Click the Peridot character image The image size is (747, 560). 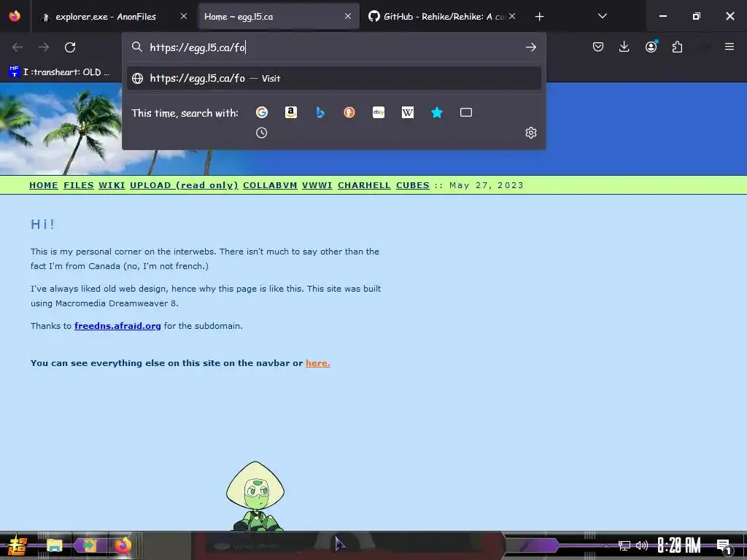click(x=255, y=496)
